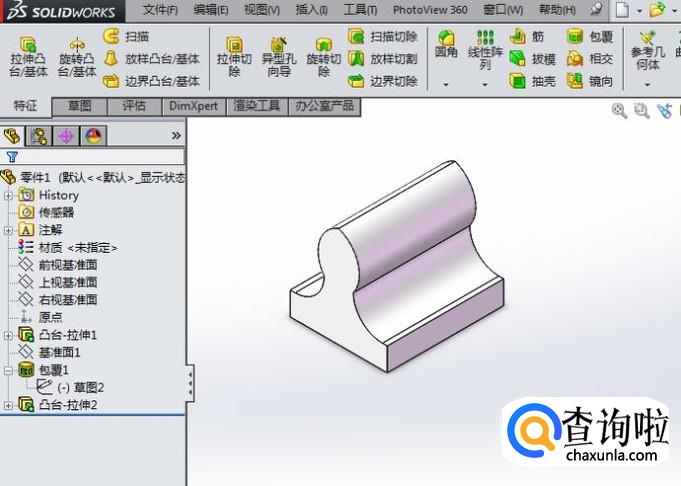Open the new document dropdown arrow
Viewport: 681px width, 486px height.
tap(639, 10)
